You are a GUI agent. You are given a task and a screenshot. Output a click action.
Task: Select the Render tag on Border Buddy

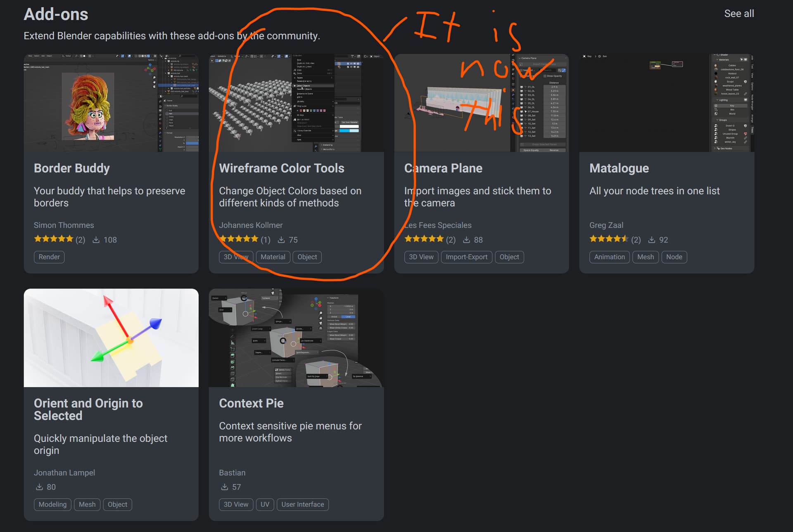click(49, 257)
